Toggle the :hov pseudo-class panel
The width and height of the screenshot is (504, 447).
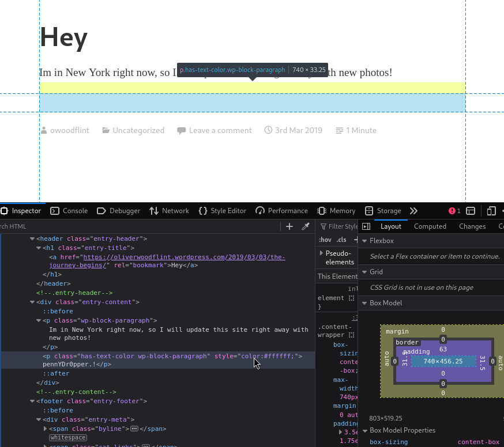point(325,240)
